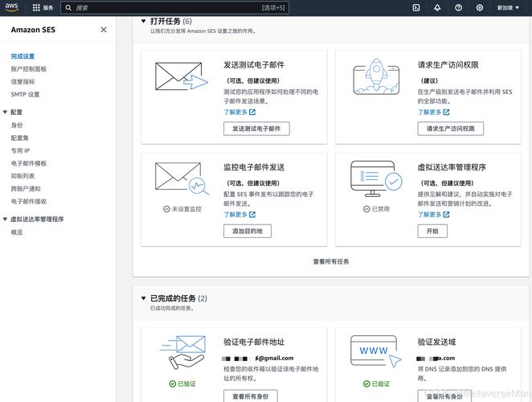Viewport: 532px width, 402px height.
Task: Click the envelope hand icon for 验证电子邮件地址
Action: [x=182, y=352]
